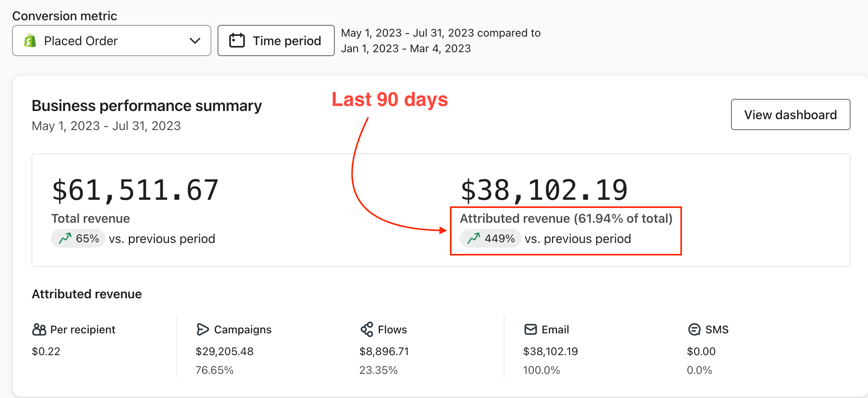Image resolution: width=868 pixels, height=398 pixels.
Task: Click the Campaigns revenue amount $29,205.48
Action: tap(224, 352)
